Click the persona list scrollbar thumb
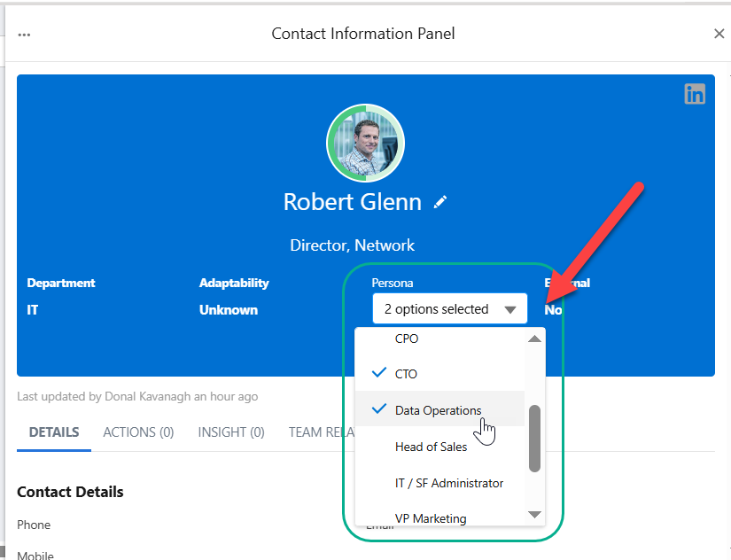The width and height of the screenshot is (731, 560). click(x=534, y=439)
